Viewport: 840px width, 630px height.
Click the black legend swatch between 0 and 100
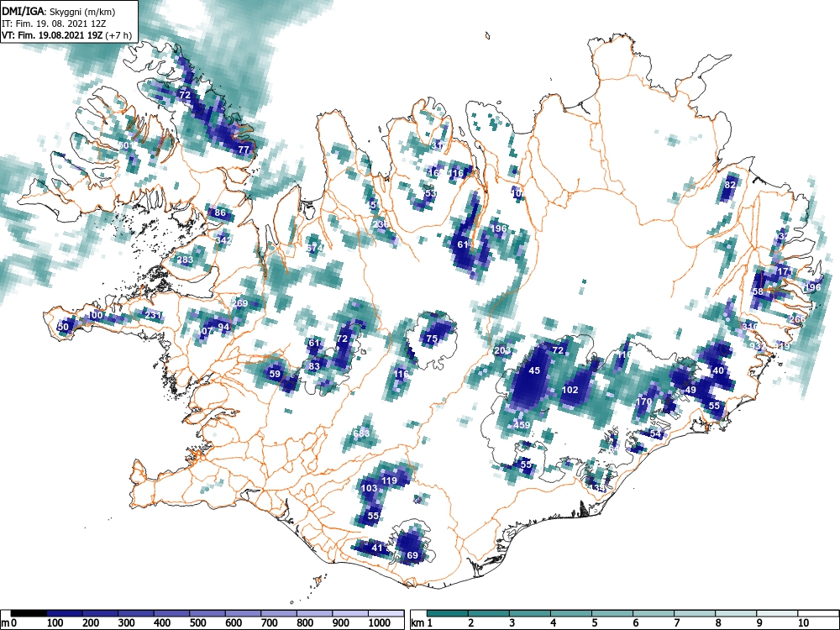(x=29, y=613)
